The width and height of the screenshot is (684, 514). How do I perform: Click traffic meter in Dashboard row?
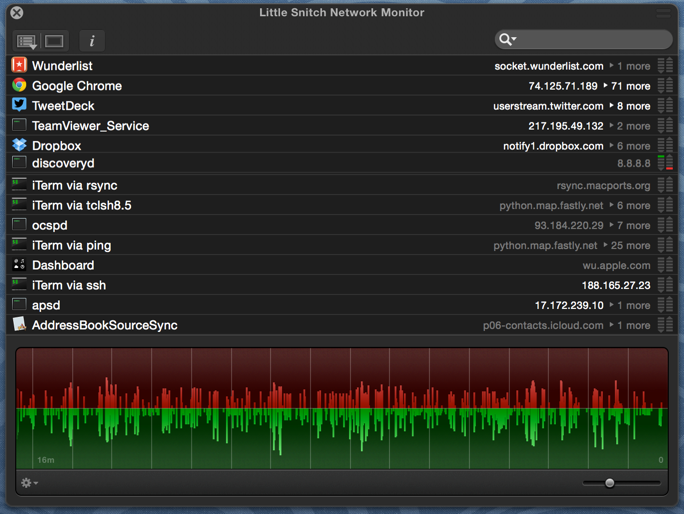665,265
